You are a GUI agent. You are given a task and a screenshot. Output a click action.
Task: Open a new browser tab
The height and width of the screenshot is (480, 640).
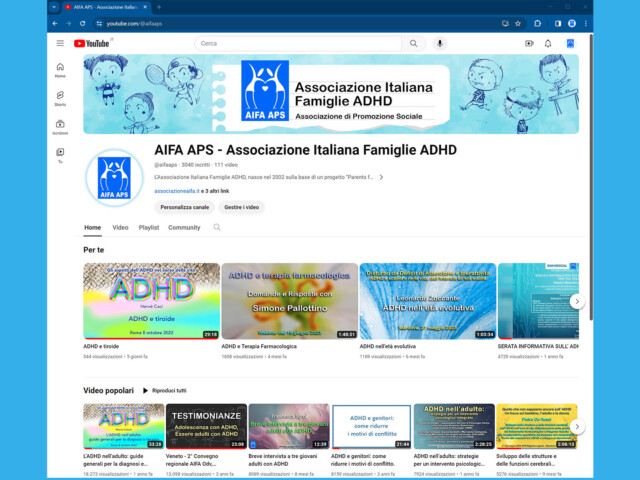point(159,7)
